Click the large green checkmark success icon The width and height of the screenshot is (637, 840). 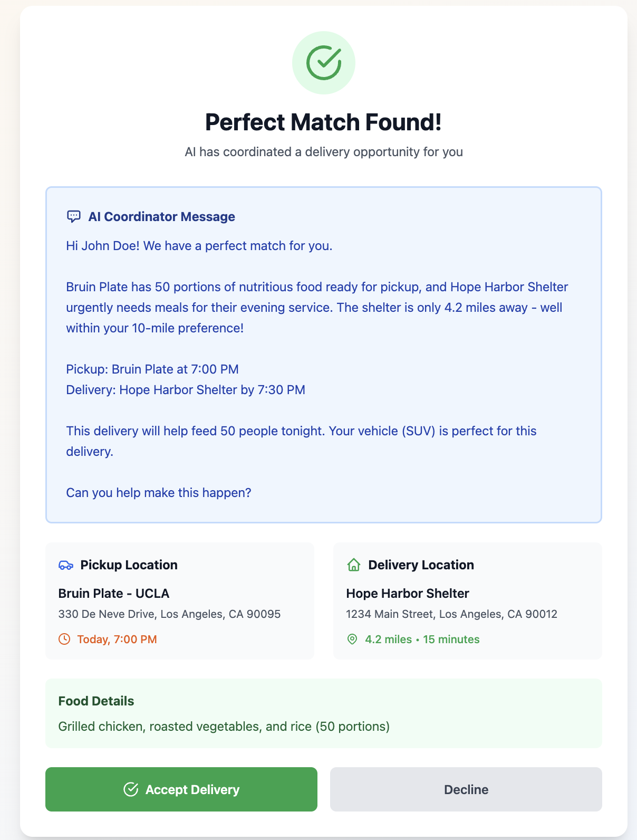[x=324, y=63]
